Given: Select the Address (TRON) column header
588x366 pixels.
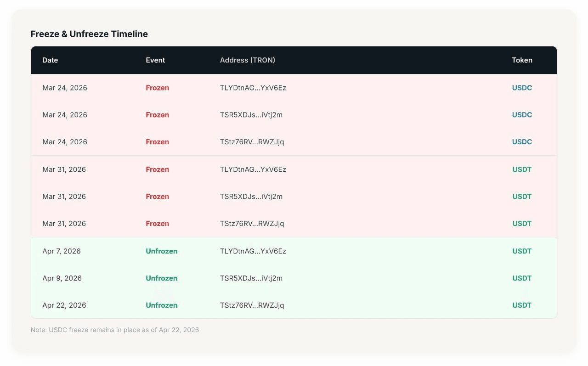Looking at the screenshot, I should [x=247, y=60].
